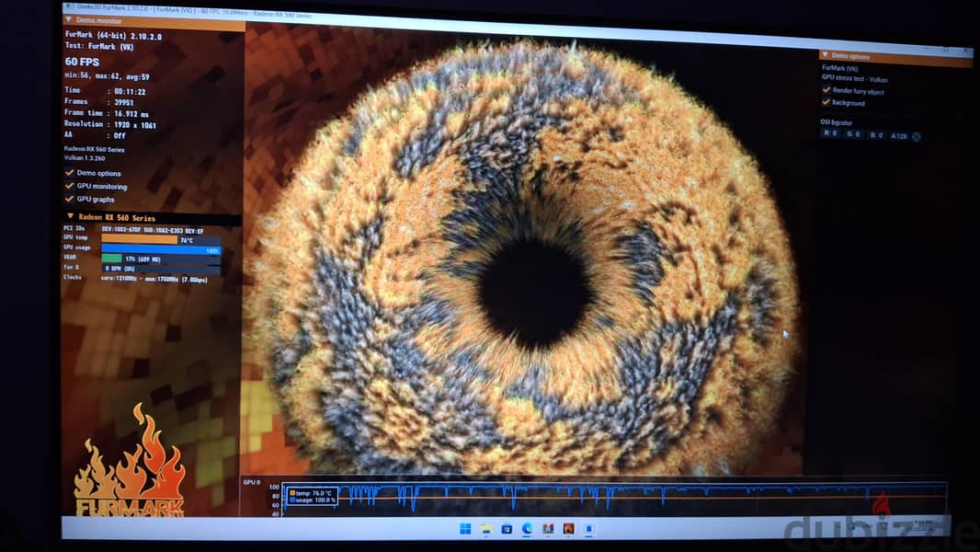
Task: Click the elapsed time value 00:11:22
Action: [130, 91]
